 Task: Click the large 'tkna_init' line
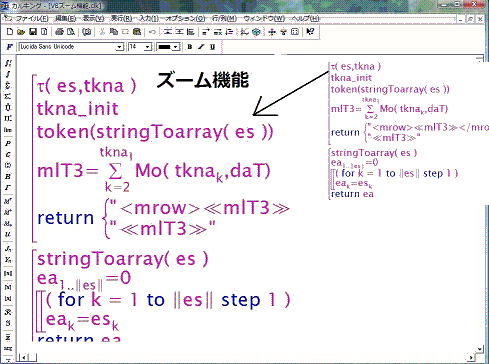pos(77,109)
